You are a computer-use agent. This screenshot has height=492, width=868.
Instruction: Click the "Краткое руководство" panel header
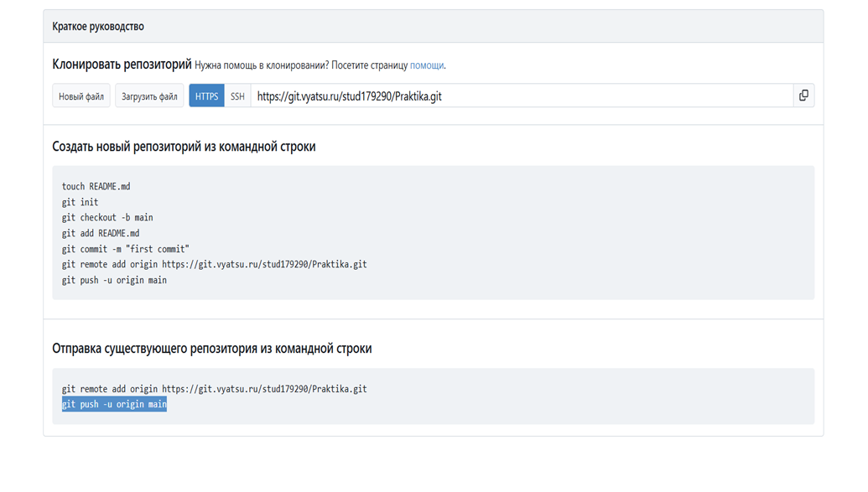coord(98,27)
